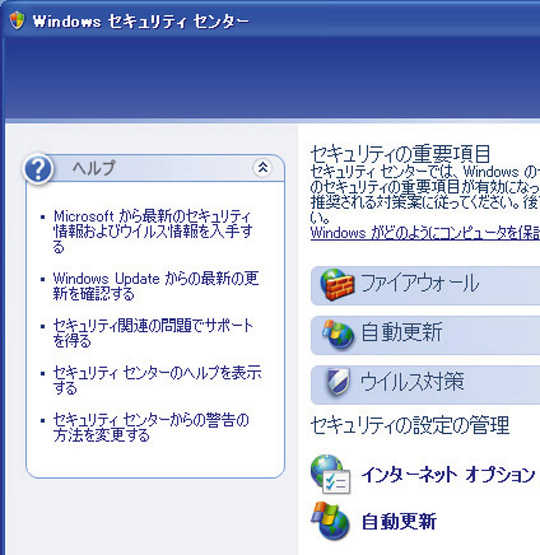Open Windows Update からの最新の更新を確認する link
Image resolution: width=540 pixels, height=555 pixels.
[156, 286]
